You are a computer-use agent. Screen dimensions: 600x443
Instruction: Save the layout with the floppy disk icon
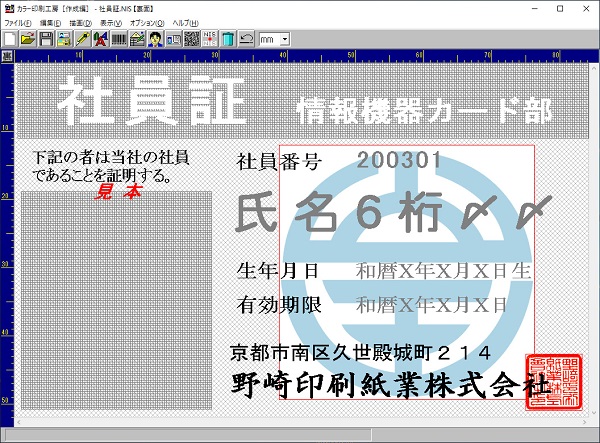(46, 39)
